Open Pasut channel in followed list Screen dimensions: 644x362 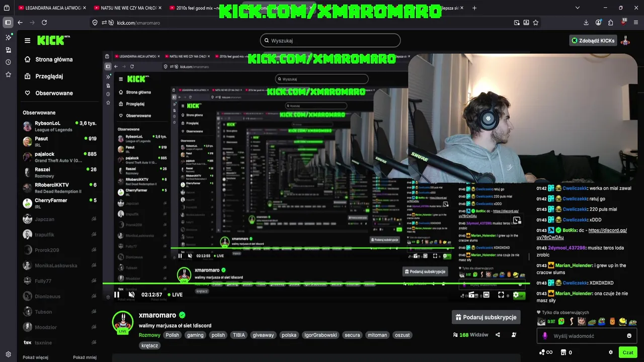click(59, 142)
